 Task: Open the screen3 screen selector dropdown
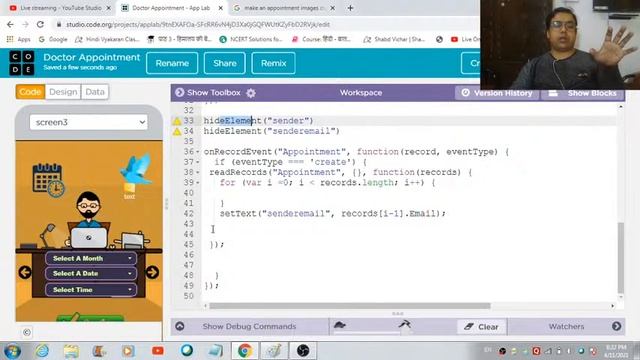coord(89,122)
